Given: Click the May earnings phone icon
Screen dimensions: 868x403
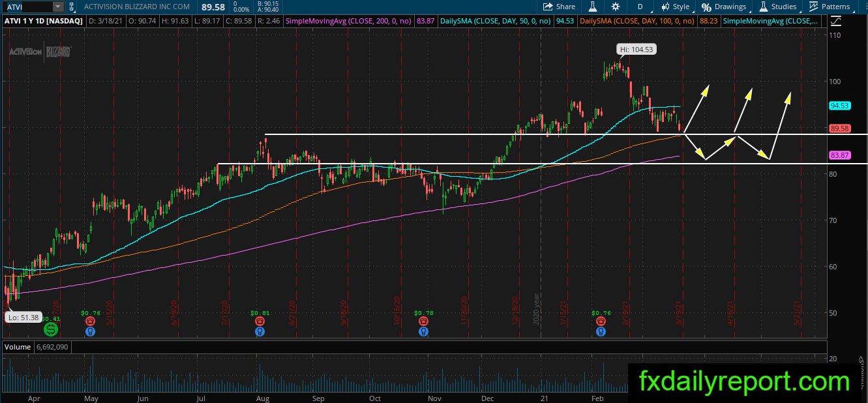Looking at the screenshot, I should [x=89, y=321].
